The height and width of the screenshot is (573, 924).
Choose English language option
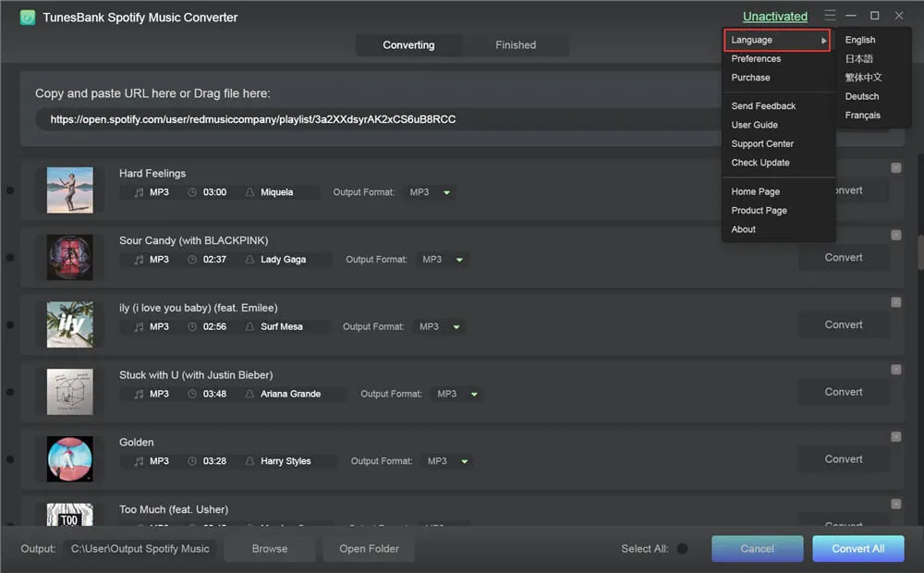click(x=859, y=40)
